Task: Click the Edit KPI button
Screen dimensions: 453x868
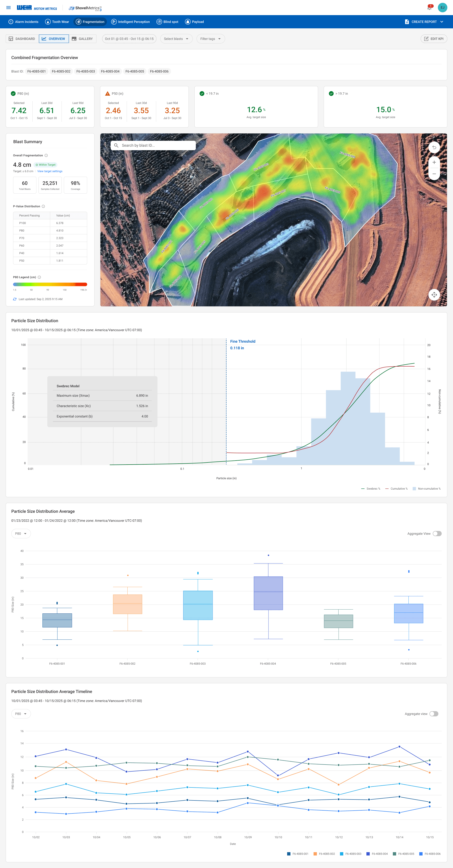Action: pyautogui.click(x=433, y=39)
